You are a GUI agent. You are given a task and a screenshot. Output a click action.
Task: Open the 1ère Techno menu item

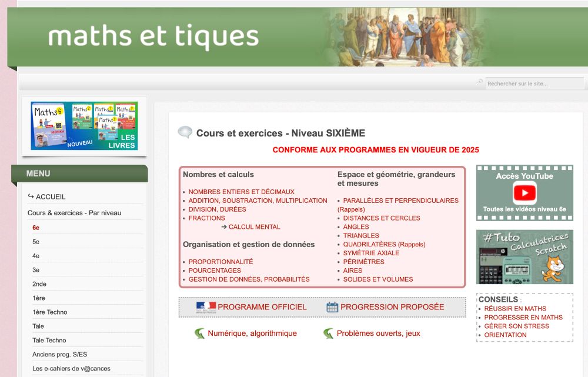click(x=50, y=312)
